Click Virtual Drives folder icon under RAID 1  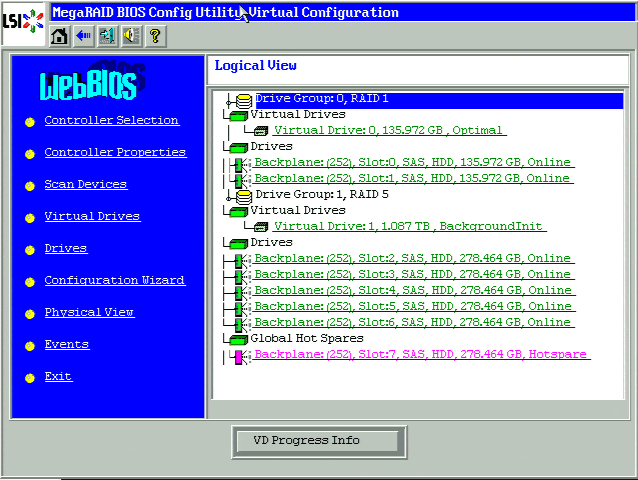238,116
